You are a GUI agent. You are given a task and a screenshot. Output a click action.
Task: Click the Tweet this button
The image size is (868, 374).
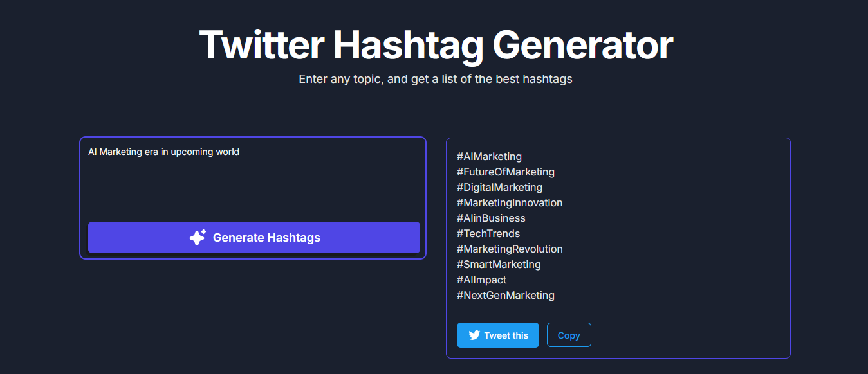(497, 335)
